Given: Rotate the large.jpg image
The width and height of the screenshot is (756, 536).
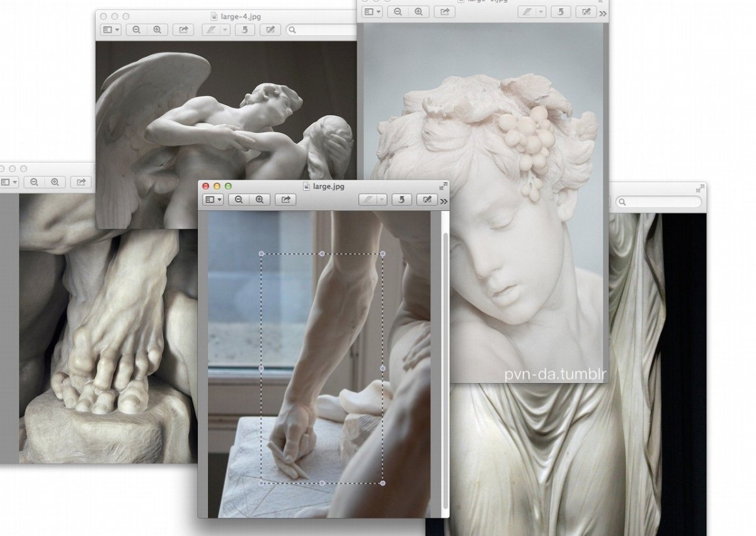Looking at the screenshot, I should tap(401, 200).
